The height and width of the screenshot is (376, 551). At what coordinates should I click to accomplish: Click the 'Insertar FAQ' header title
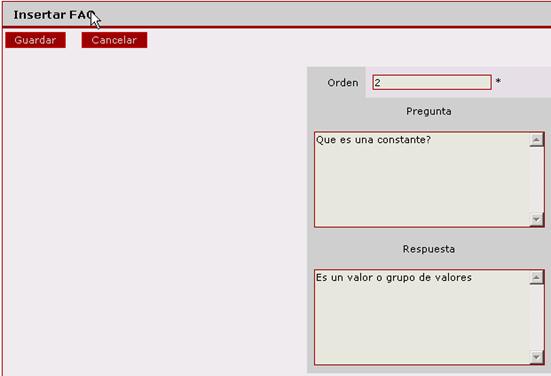click(54, 15)
